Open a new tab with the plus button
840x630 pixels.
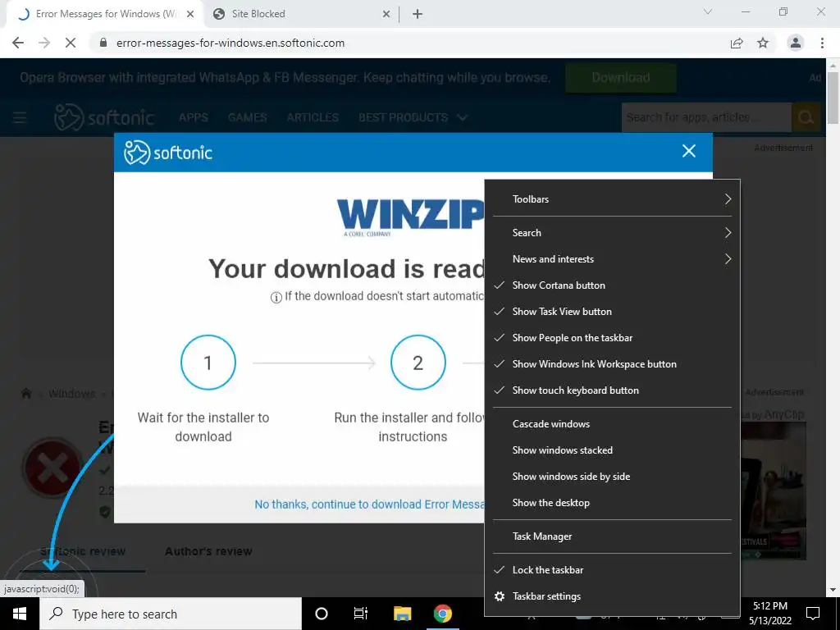tap(418, 14)
